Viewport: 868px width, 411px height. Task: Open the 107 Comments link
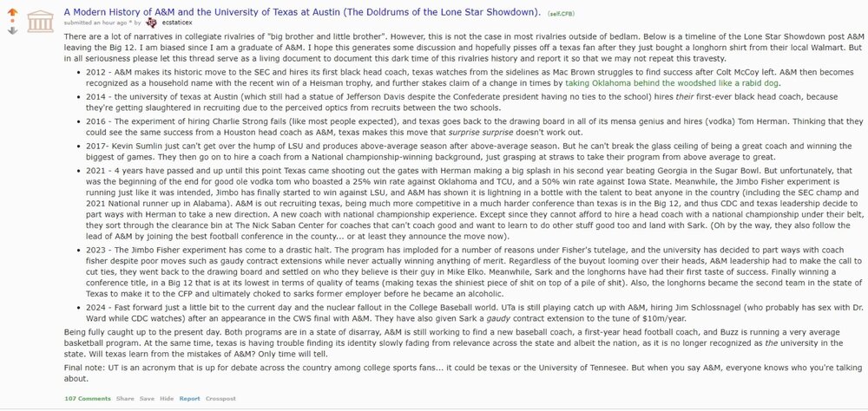coord(87,399)
